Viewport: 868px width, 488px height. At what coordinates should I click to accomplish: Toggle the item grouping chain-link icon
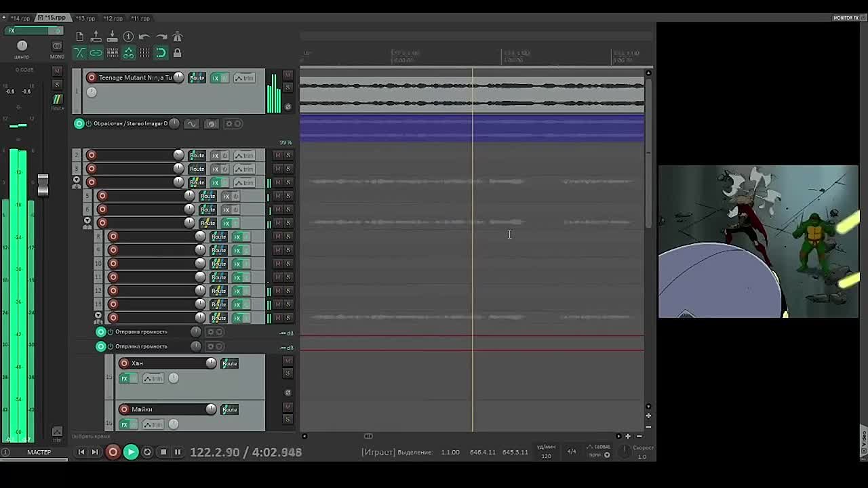click(96, 53)
